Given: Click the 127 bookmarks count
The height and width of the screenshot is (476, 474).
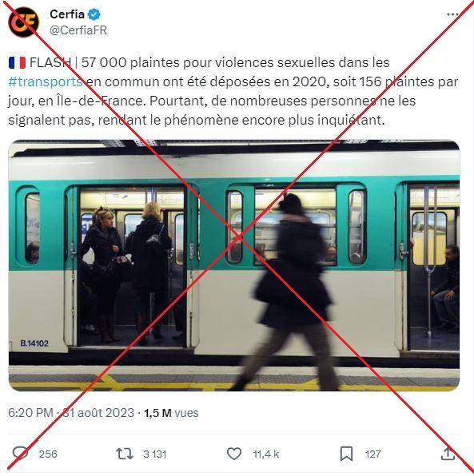Looking at the screenshot, I should click(x=372, y=454).
